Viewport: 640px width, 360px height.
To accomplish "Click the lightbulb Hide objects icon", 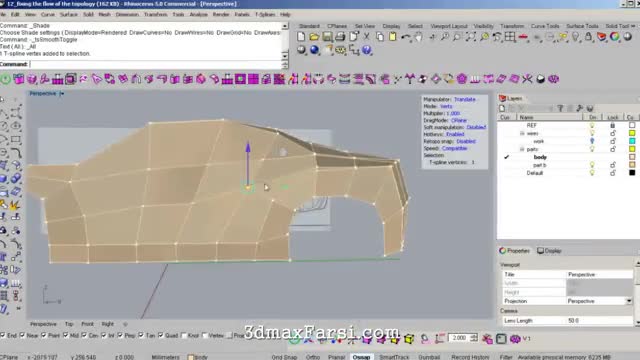I will (x=575, y=37).
